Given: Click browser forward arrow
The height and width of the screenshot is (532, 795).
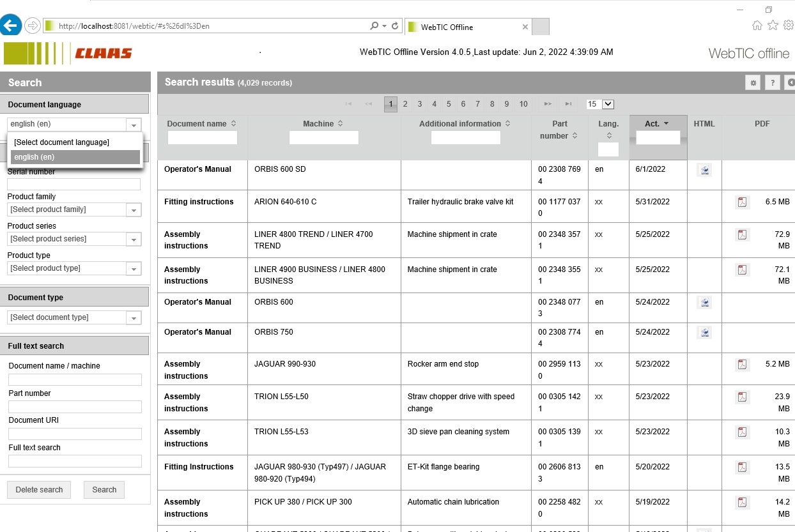Looking at the screenshot, I should tap(33, 26).
